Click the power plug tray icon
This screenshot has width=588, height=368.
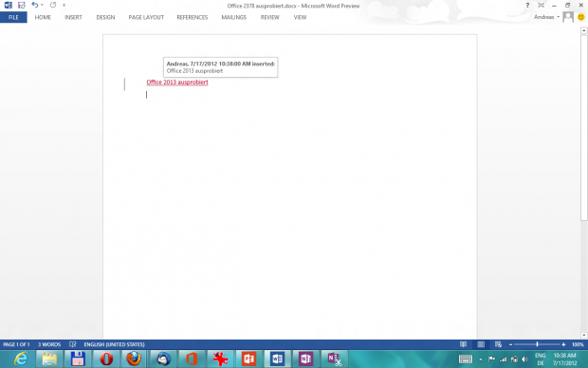[514, 359]
